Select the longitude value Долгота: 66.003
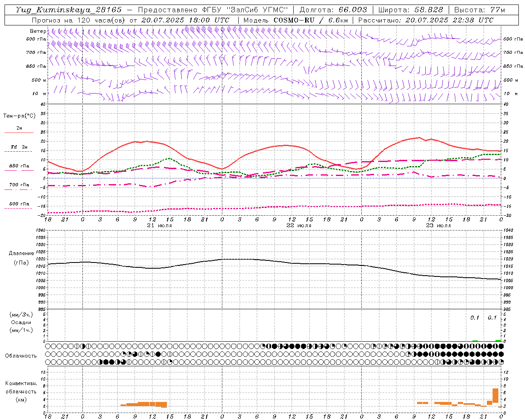Viewport: 525px width, 420px height. [333, 10]
